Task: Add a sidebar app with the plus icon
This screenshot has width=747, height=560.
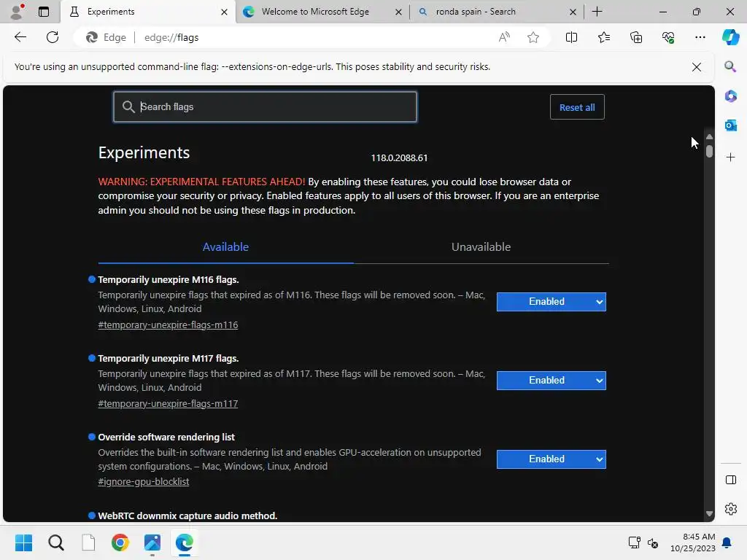Action: point(731,157)
